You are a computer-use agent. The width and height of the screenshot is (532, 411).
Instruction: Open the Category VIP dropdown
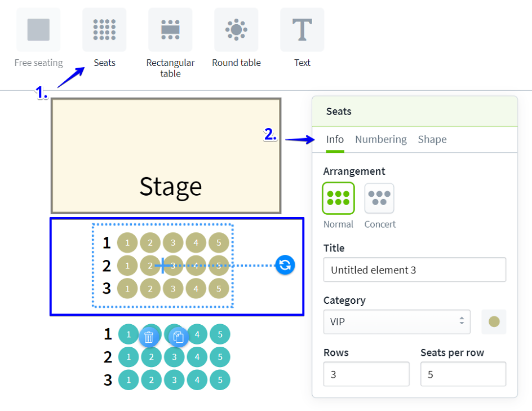coord(397,321)
